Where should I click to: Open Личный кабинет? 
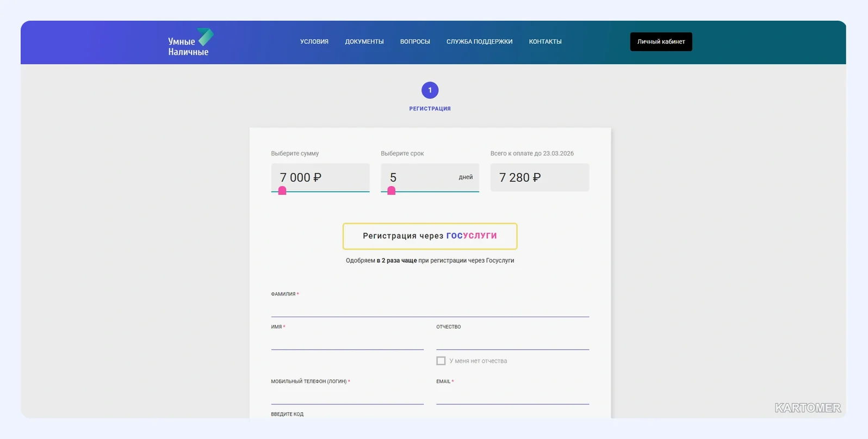point(661,42)
